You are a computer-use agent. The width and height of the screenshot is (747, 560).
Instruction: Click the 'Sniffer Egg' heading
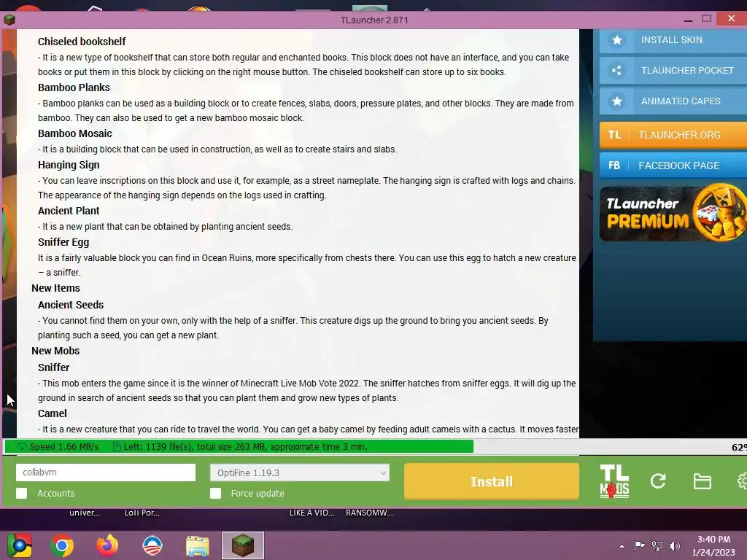(63, 242)
